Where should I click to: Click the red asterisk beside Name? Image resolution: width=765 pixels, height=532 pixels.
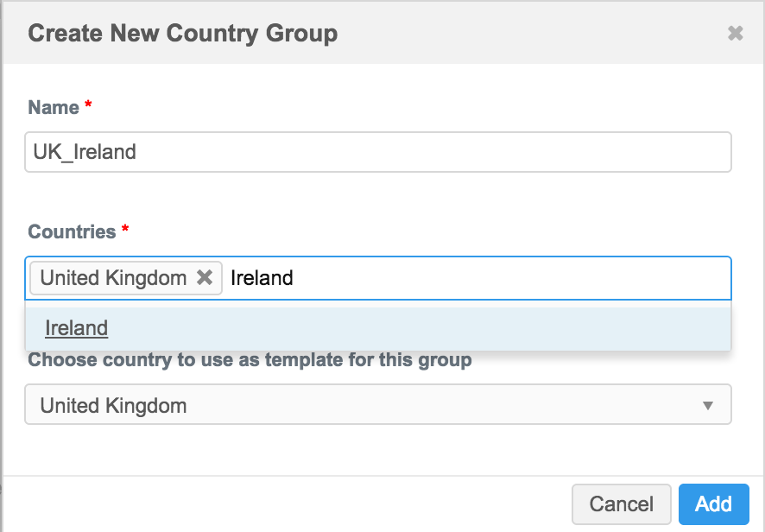pos(88,106)
